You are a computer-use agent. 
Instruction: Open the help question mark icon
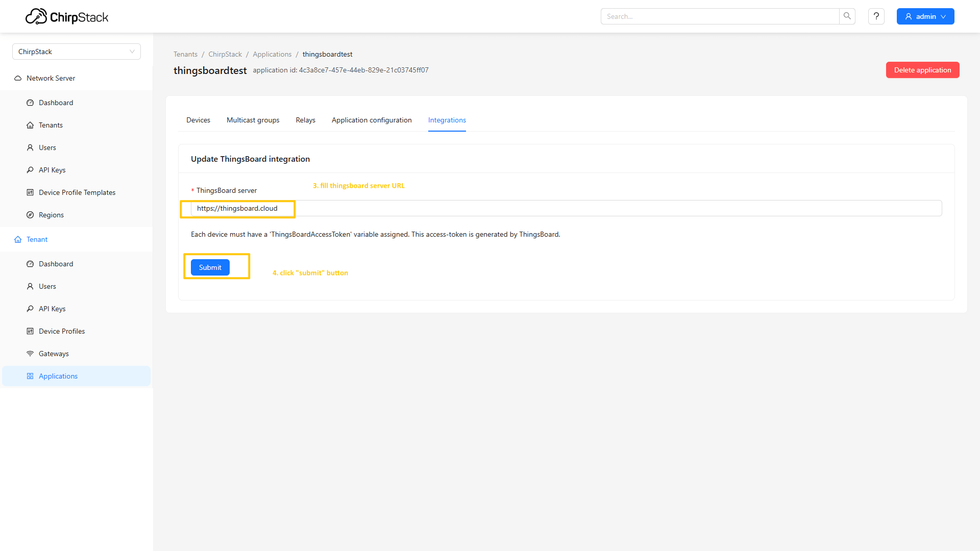[x=876, y=16]
